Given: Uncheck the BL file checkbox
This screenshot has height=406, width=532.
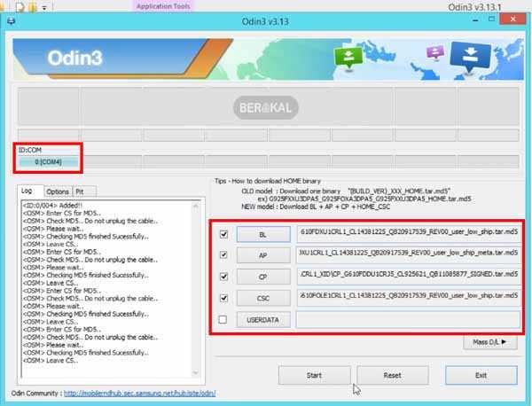Looking at the screenshot, I should coord(223,235).
